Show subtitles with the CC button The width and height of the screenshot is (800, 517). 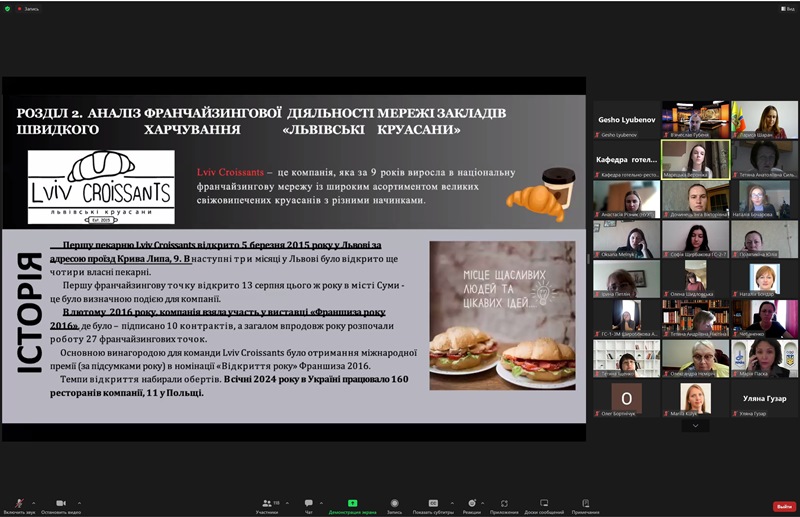click(x=433, y=506)
